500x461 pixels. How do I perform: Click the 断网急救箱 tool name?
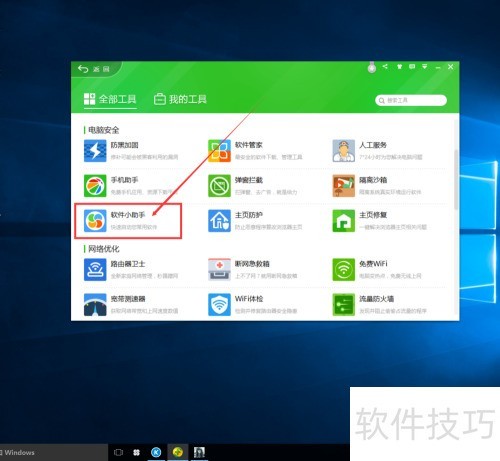click(x=252, y=264)
